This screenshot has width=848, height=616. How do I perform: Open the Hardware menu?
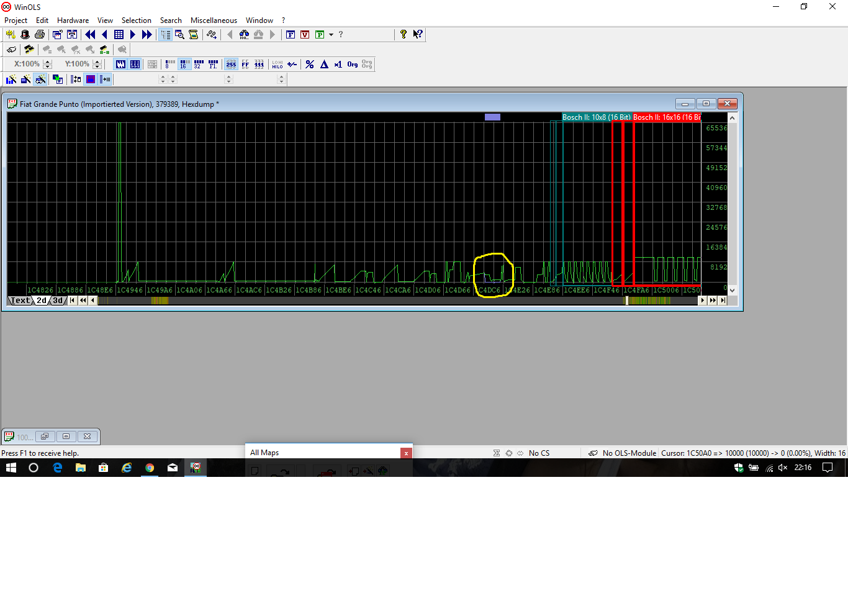pyautogui.click(x=73, y=20)
